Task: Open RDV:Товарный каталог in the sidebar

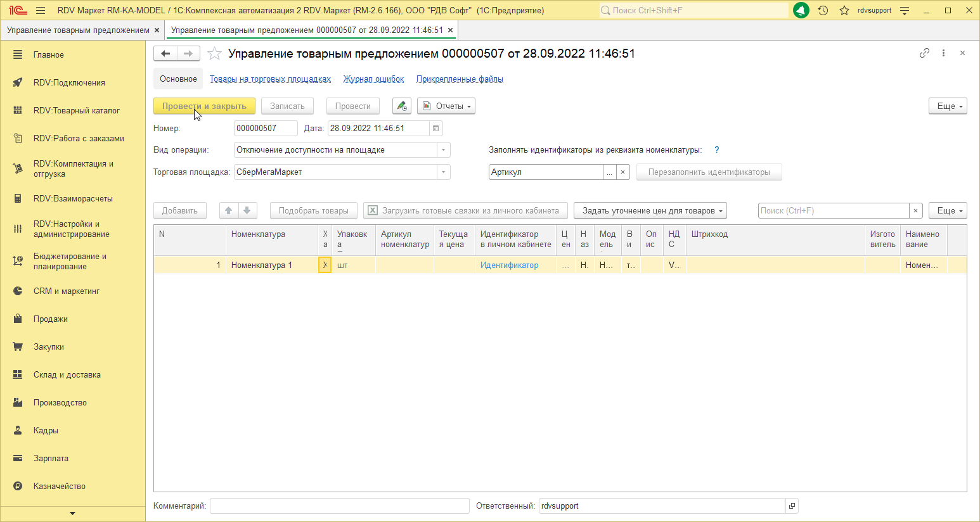Action: (77, 111)
